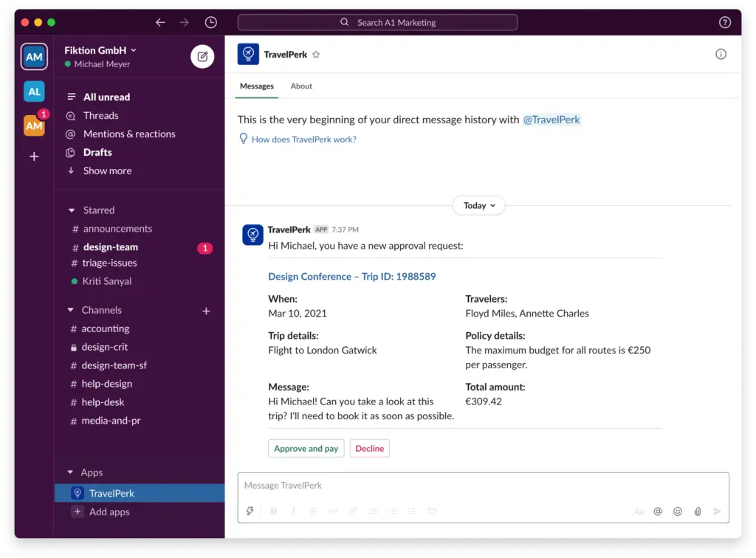Open the help-design channel

pyautogui.click(x=106, y=384)
